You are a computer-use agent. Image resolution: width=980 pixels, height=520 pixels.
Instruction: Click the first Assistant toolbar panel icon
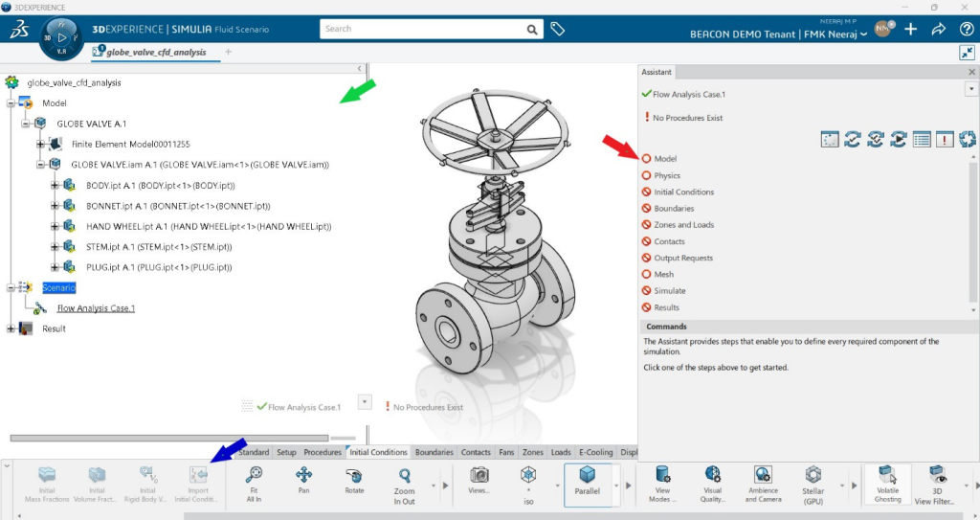[x=830, y=139]
